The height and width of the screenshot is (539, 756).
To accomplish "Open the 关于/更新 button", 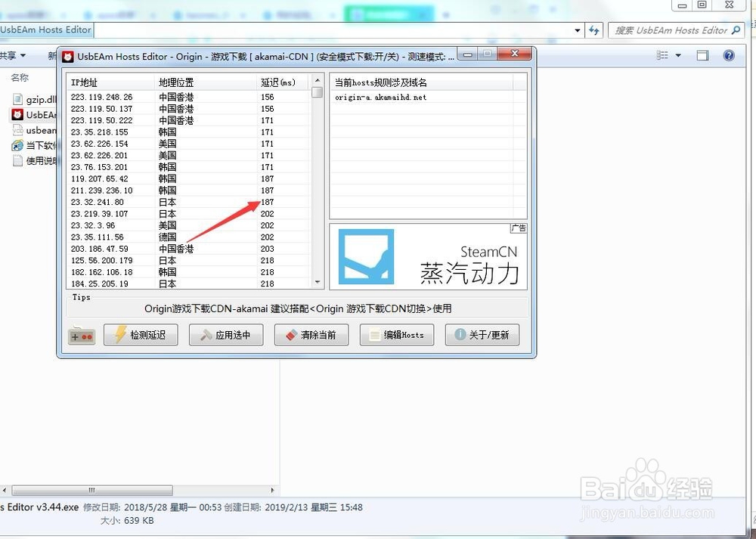I will point(482,335).
